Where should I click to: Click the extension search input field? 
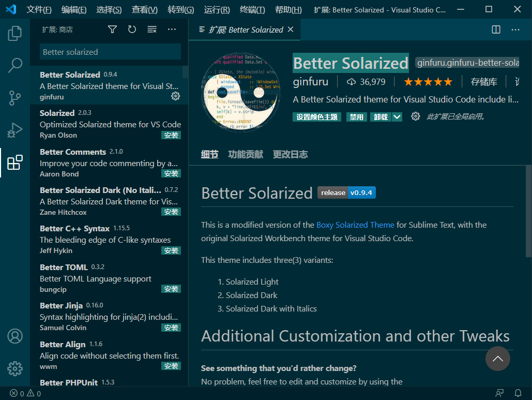(x=110, y=52)
